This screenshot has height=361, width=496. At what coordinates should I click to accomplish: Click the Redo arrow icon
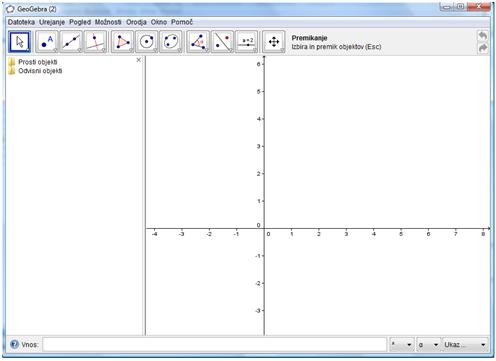483,48
